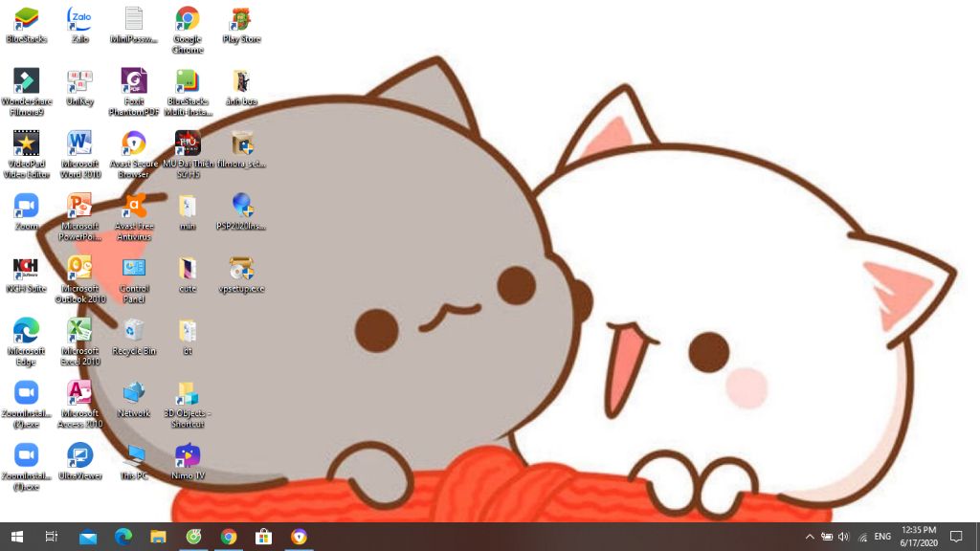Launch Foxit PhantomPDF desktop icon
The image size is (980, 551).
pyautogui.click(x=134, y=93)
